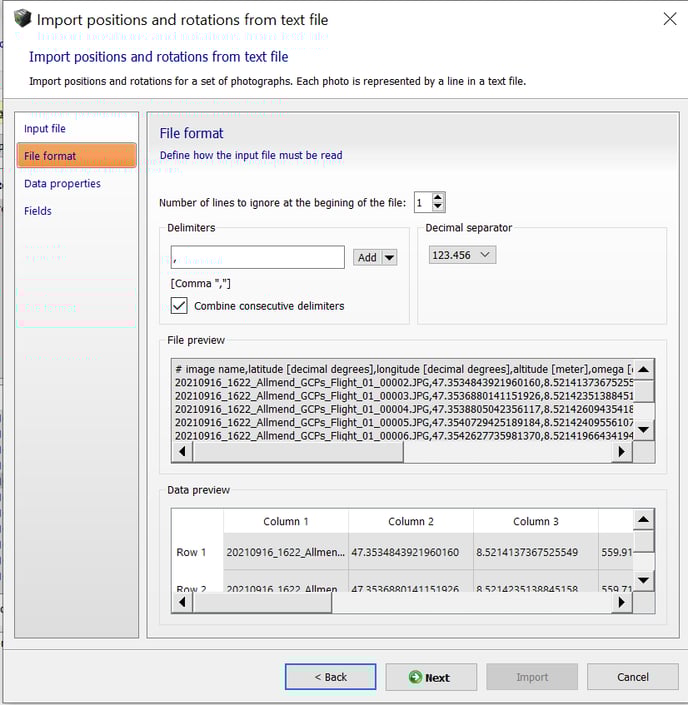Click Data preview vertical scrollbar thumb
Image resolution: width=688 pixels, height=705 pixels.
643,541
